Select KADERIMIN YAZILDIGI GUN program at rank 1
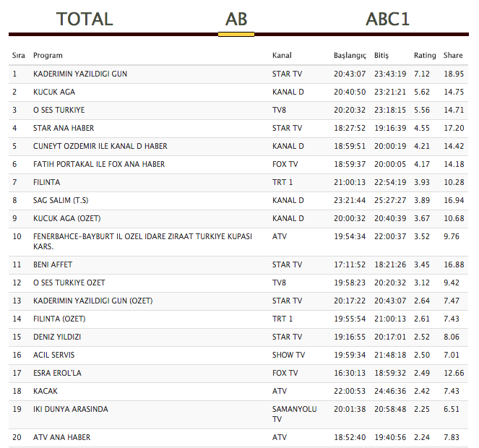Screen dimensions: 479x448 tap(80, 74)
